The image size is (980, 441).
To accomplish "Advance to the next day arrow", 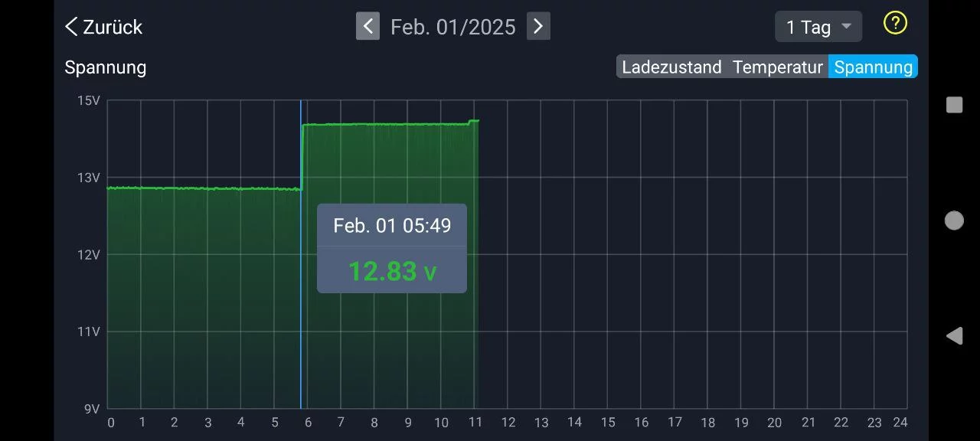I will click(538, 27).
